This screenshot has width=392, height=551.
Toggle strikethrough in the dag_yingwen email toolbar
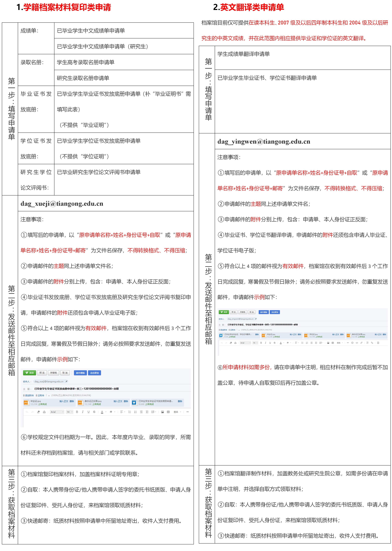(x=274, y=343)
